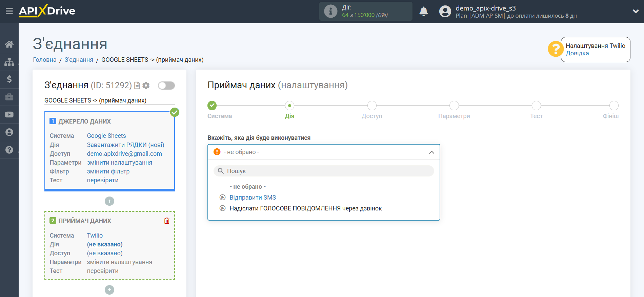Go to the Доступ step

(x=372, y=106)
